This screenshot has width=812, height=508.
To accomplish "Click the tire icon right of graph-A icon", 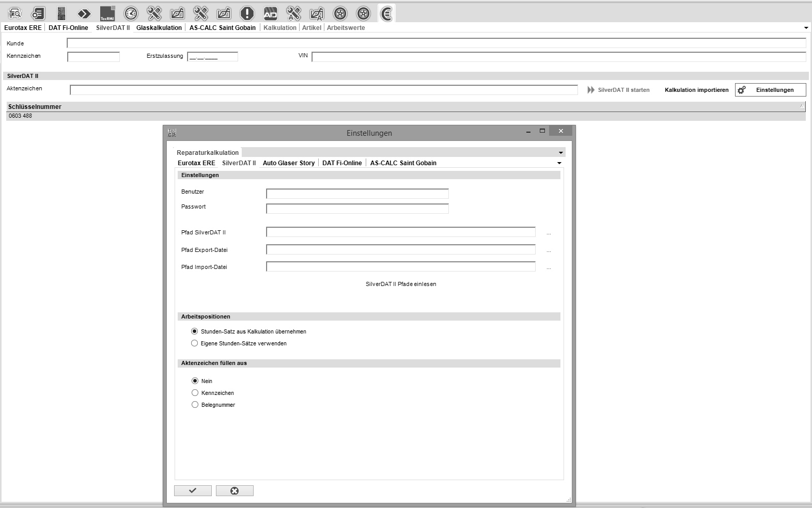I will (340, 13).
